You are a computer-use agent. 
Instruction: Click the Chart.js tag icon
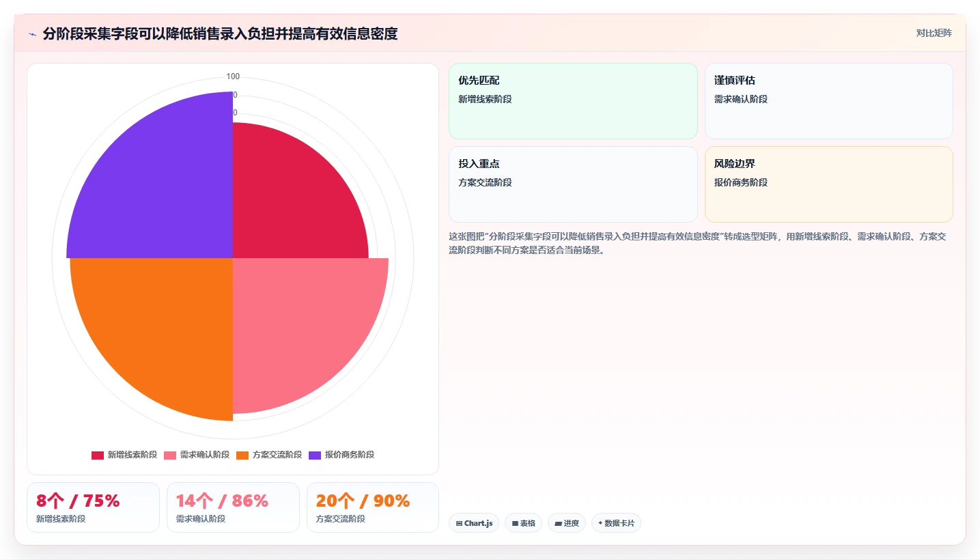click(x=459, y=524)
